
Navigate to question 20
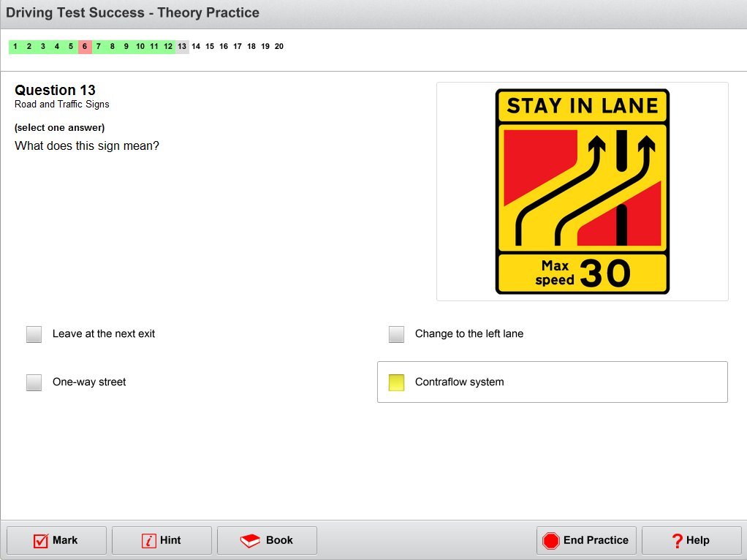[279, 47]
